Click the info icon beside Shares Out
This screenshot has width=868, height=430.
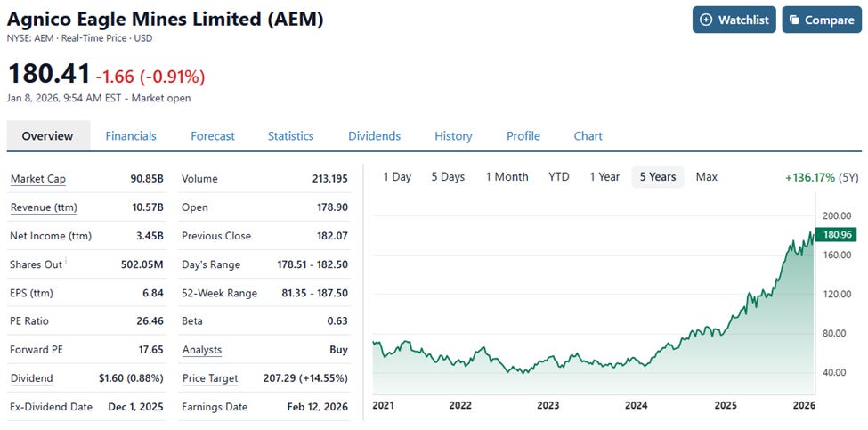click(x=66, y=260)
